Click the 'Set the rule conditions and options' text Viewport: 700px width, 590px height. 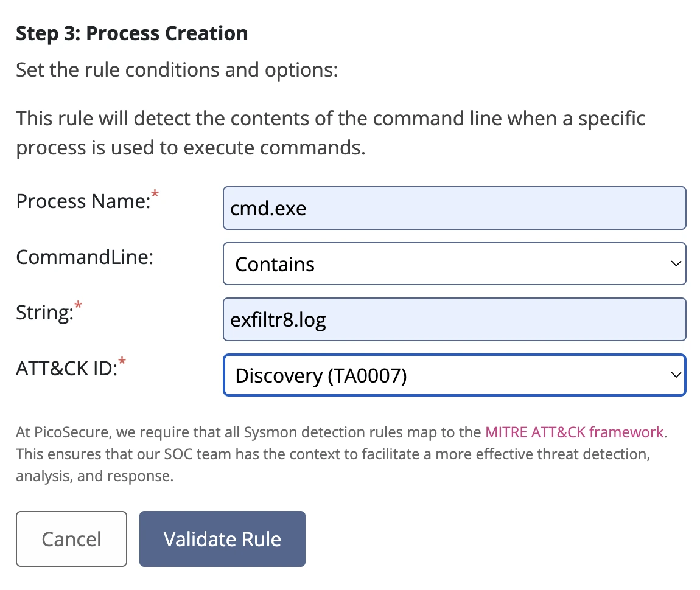click(177, 70)
